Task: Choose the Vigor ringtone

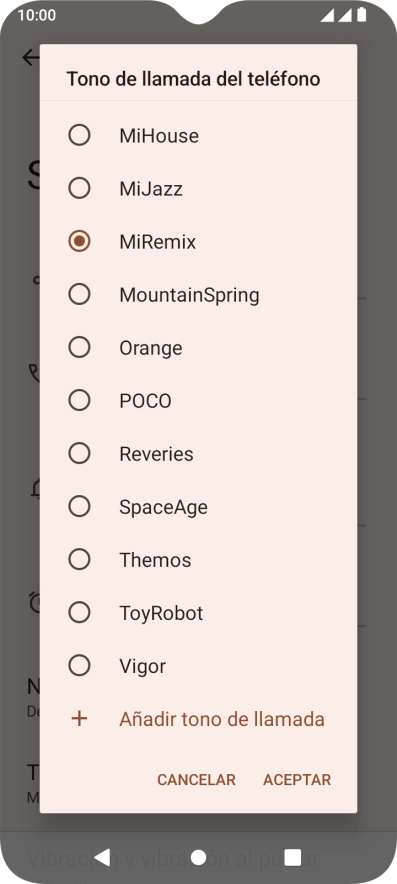Action: coord(198,665)
